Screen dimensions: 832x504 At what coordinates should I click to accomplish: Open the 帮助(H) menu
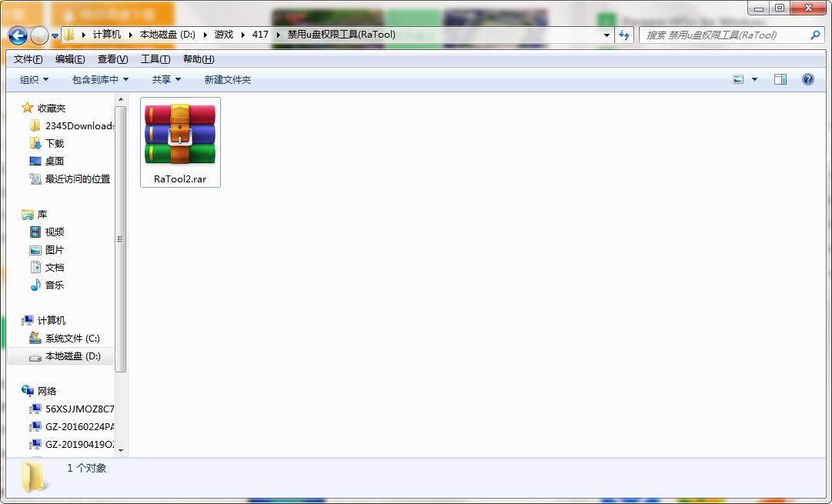coord(199,59)
